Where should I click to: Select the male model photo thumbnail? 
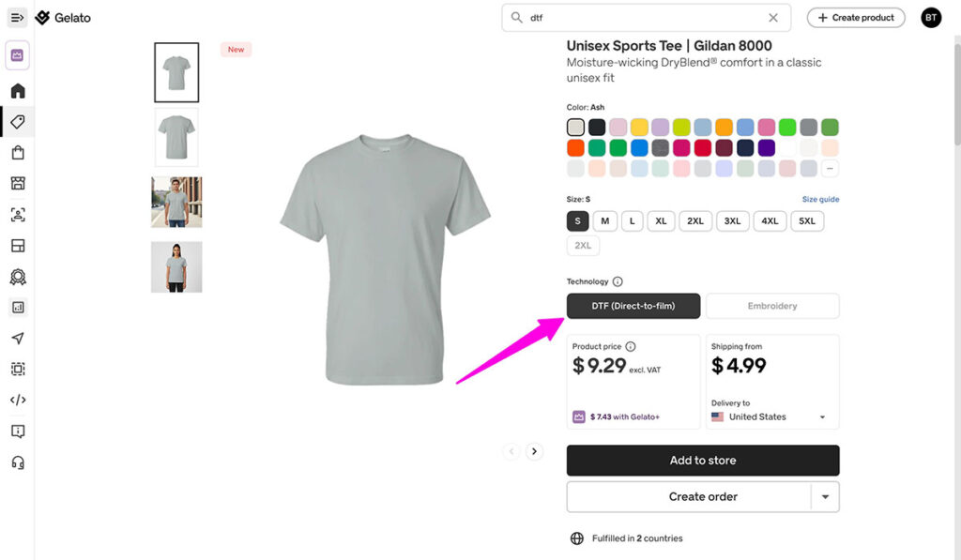point(176,202)
